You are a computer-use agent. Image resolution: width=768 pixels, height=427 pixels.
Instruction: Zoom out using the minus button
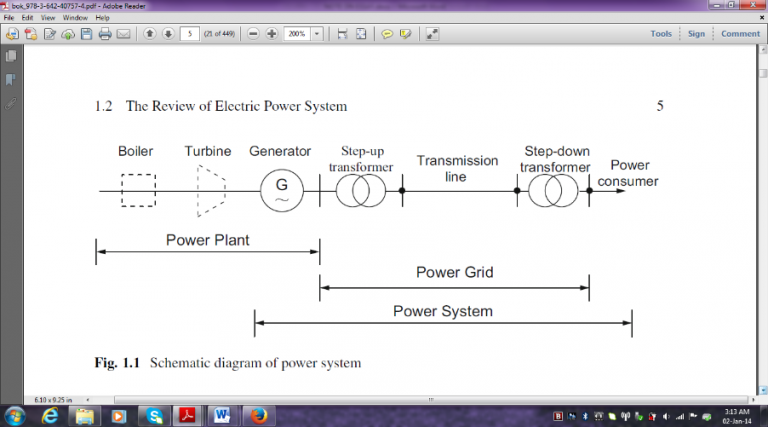(254, 34)
